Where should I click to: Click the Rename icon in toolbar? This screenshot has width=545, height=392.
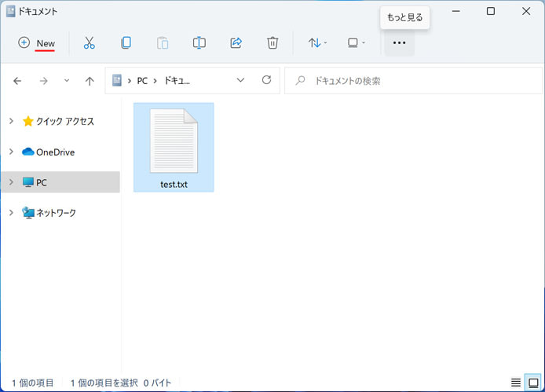(x=199, y=43)
